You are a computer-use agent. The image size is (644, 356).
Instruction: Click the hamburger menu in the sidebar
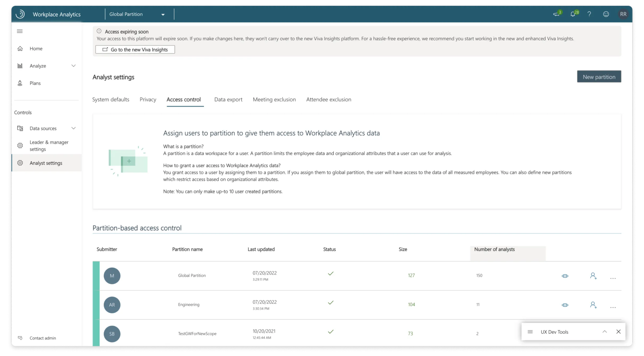pos(20,31)
